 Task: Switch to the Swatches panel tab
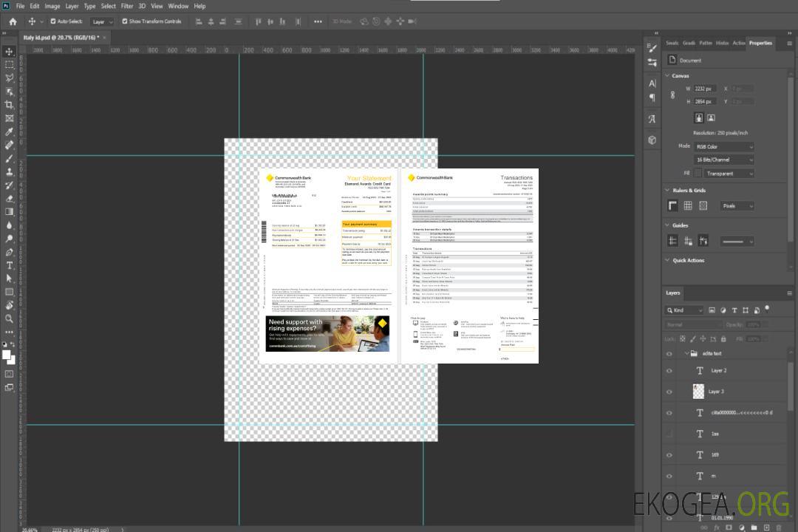[672, 43]
